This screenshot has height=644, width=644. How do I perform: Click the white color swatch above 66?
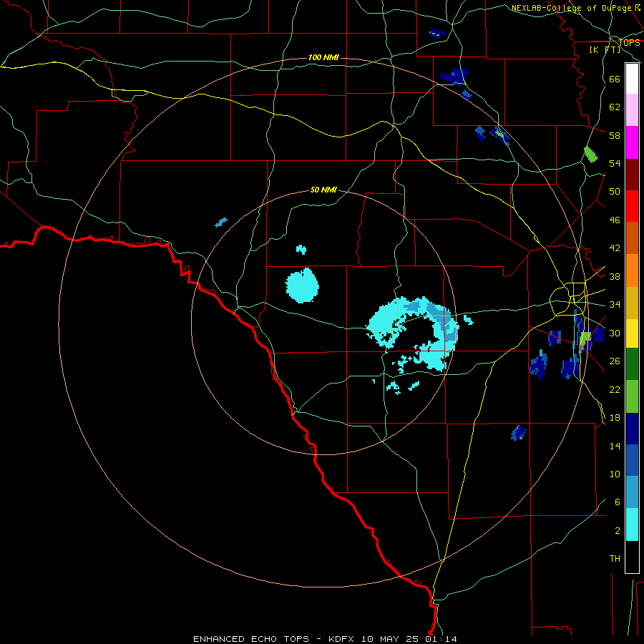click(632, 79)
